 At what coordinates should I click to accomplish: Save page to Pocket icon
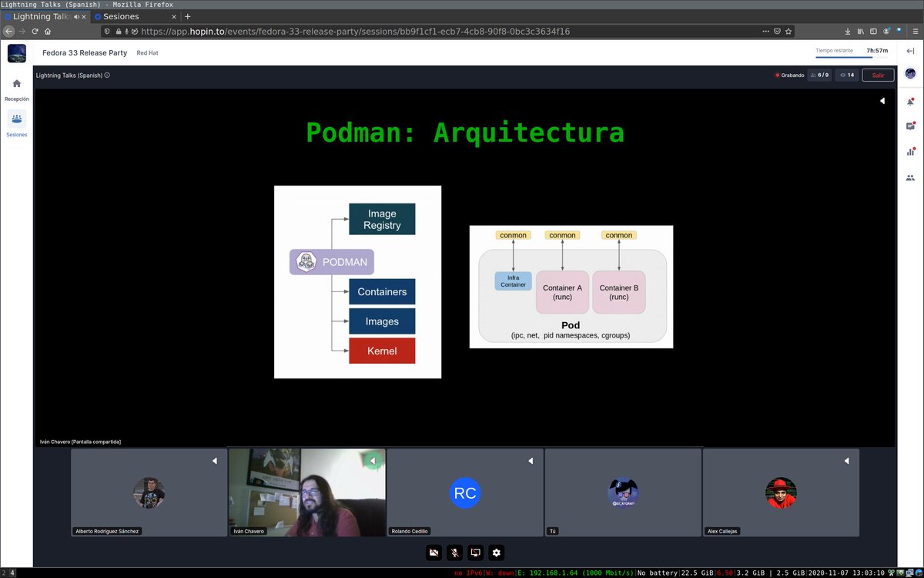777,32
